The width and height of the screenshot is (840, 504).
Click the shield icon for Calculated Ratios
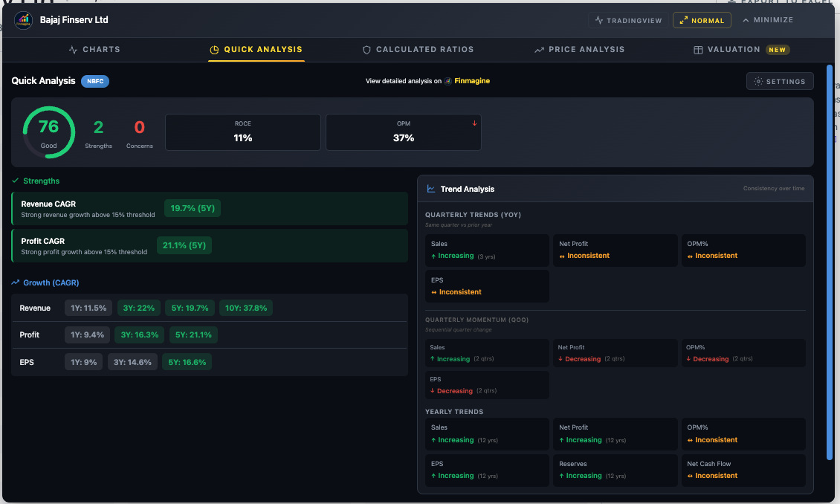point(366,49)
